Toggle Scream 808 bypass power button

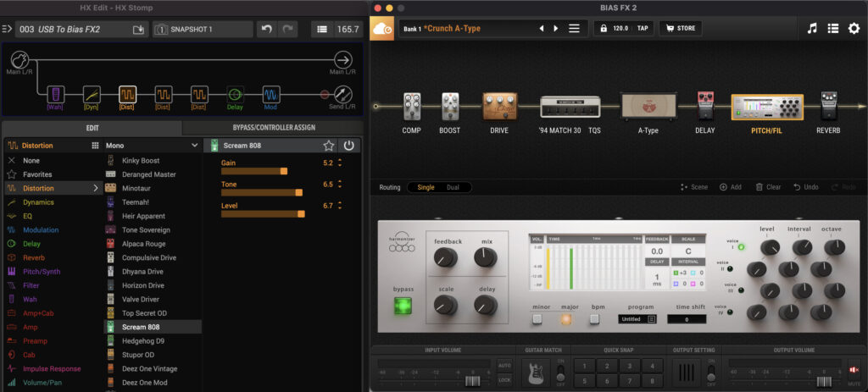pos(348,146)
